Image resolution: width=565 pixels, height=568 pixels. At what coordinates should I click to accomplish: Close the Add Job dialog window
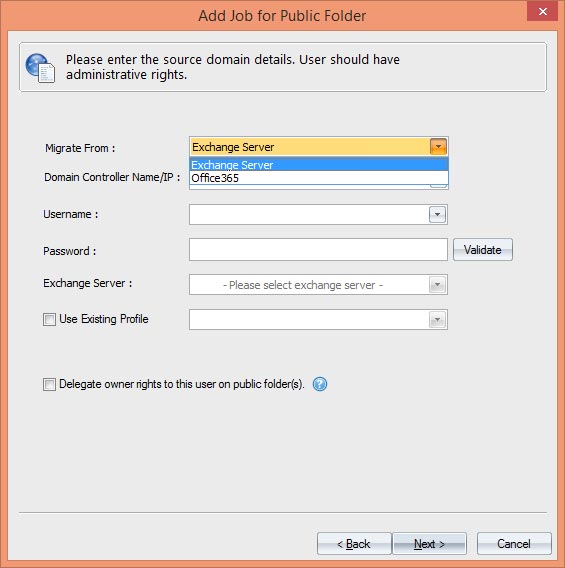tap(542, 11)
